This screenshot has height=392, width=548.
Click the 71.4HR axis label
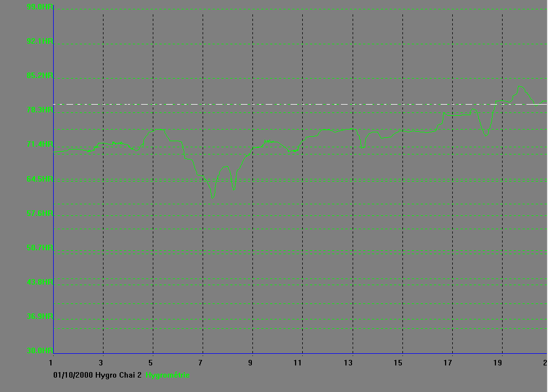(x=40, y=144)
